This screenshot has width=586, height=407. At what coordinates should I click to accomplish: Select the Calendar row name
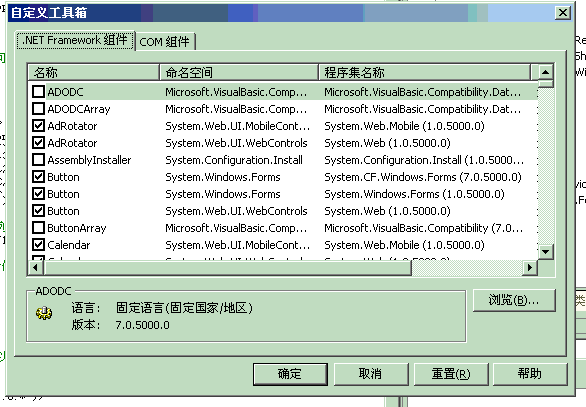click(69, 245)
